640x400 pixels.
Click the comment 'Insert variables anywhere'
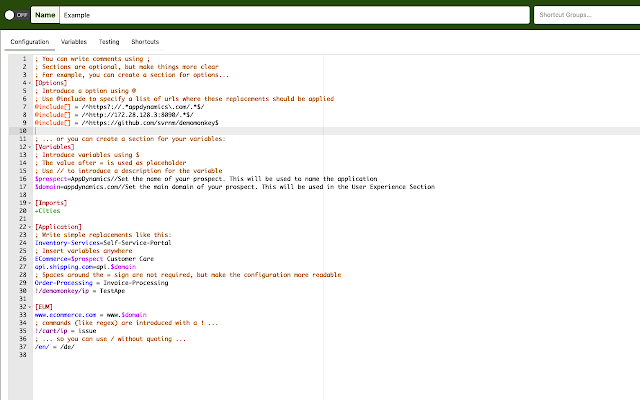pyautogui.click(x=84, y=251)
